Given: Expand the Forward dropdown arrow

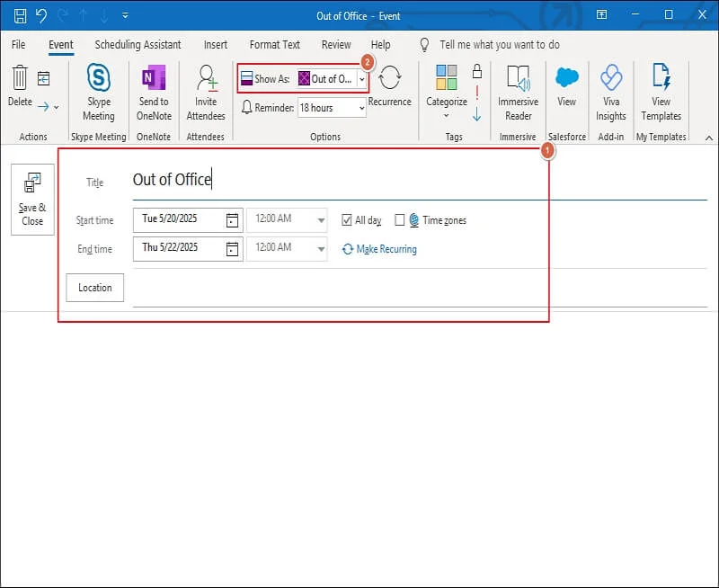Looking at the screenshot, I should click(x=57, y=108).
